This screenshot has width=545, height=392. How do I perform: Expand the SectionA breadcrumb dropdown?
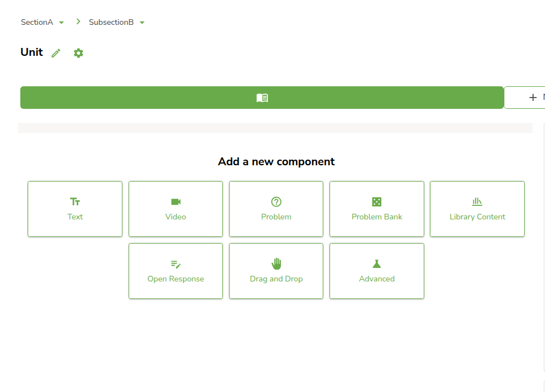click(x=42, y=22)
